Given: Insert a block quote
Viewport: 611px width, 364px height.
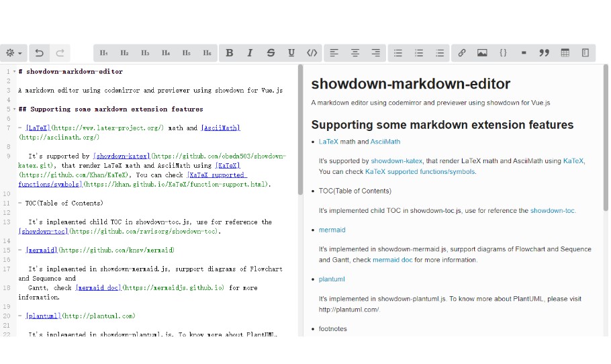Looking at the screenshot, I should [545, 53].
